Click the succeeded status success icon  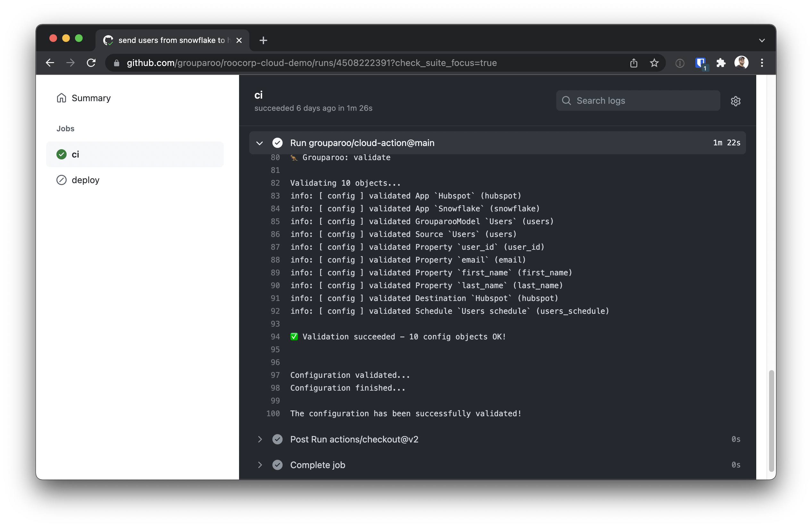click(x=62, y=154)
